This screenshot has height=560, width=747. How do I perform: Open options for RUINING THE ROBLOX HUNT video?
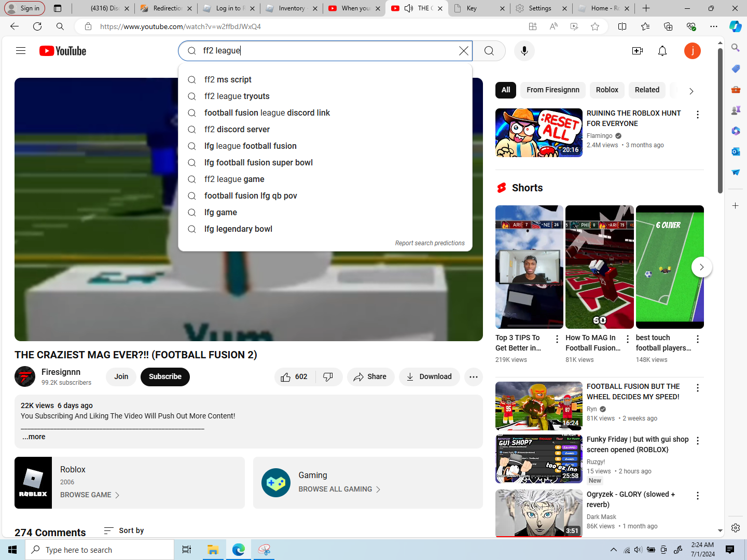698,115
